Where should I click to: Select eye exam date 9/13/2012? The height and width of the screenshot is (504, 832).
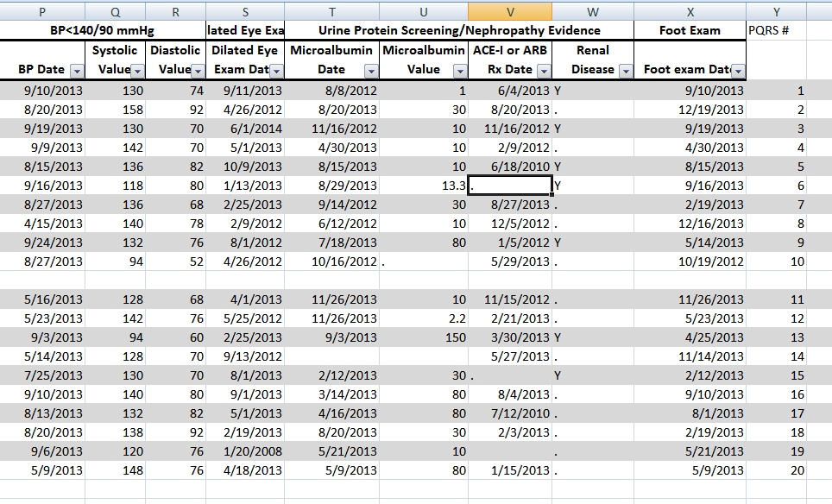[x=245, y=356]
